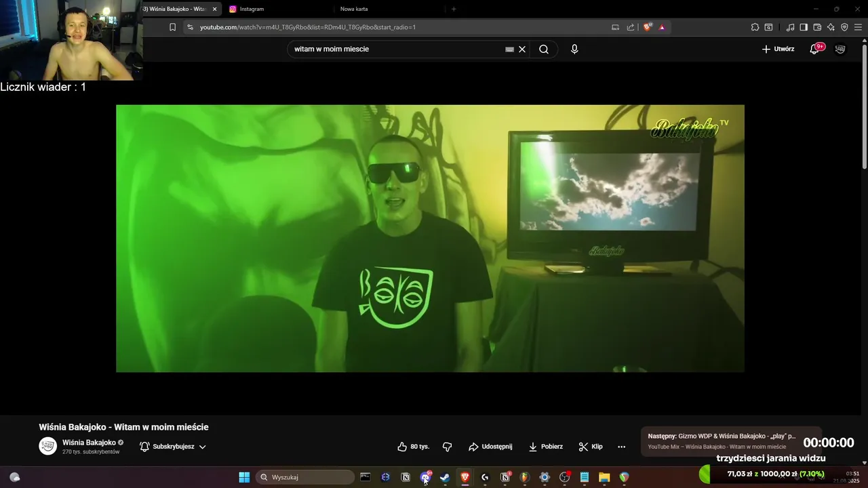This screenshot has height=488, width=868.
Task: Dislike the video with thumbs down
Action: [447, 447]
